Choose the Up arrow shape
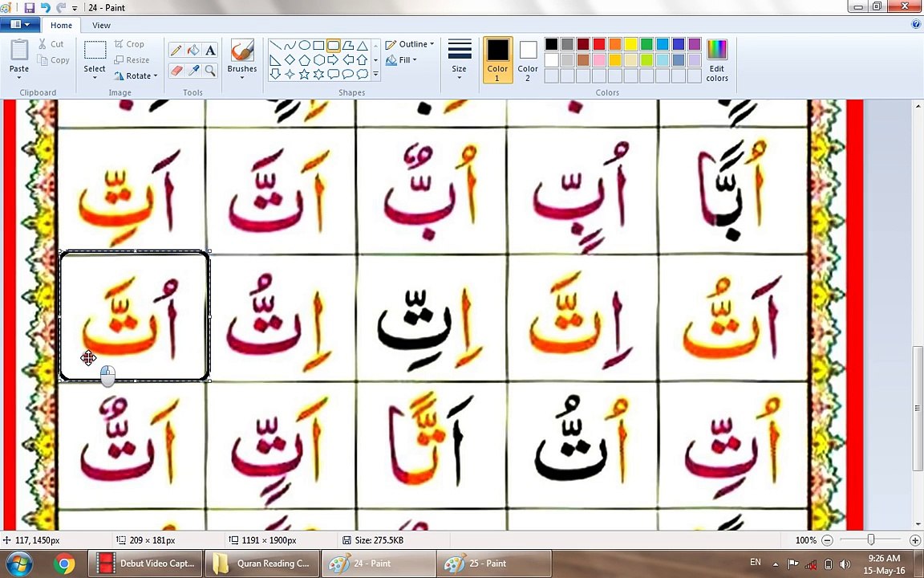This screenshot has width=924, height=578. pyautogui.click(x=362, y=59)
